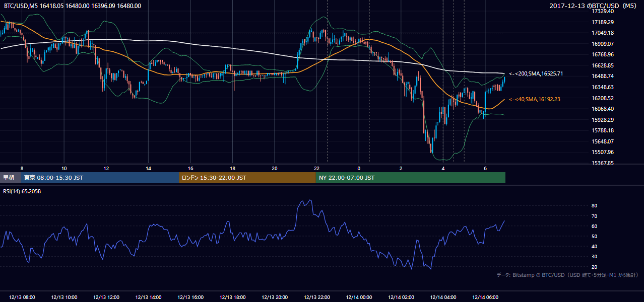Click price axis label 15788.18
This screenshot has height=302, width=644.
[x=603, y=130]
